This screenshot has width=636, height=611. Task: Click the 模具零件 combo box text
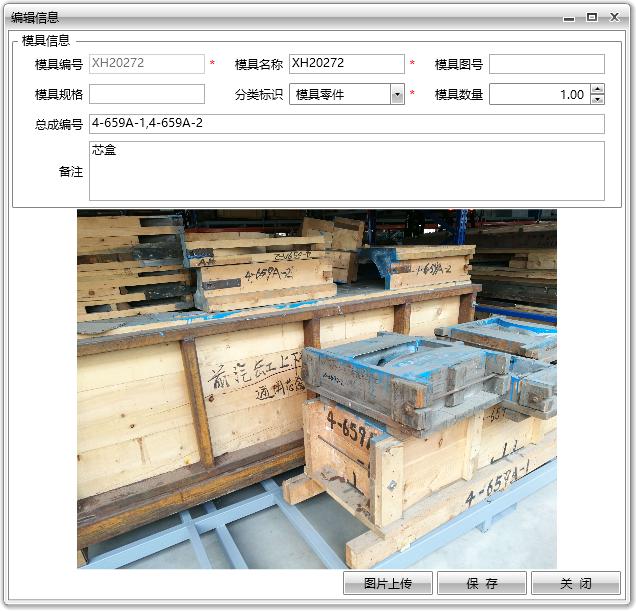pos(339,95)
